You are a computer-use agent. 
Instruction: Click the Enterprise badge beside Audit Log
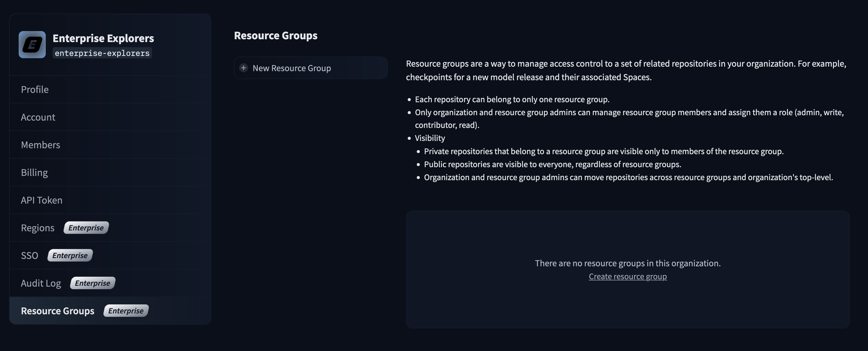(x=92, y=283)
